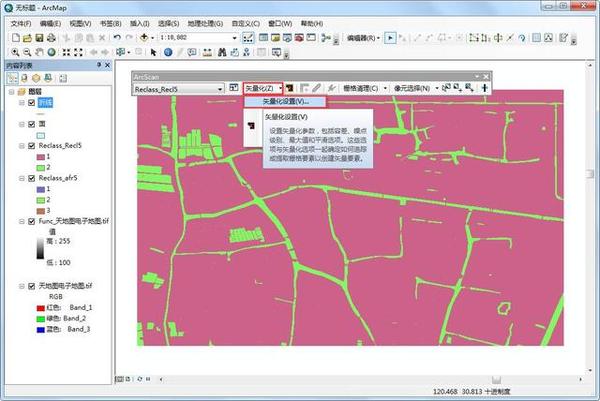Click the Fixed Zoom In icon
Viewport: 600px width, 401px height.
66,52
